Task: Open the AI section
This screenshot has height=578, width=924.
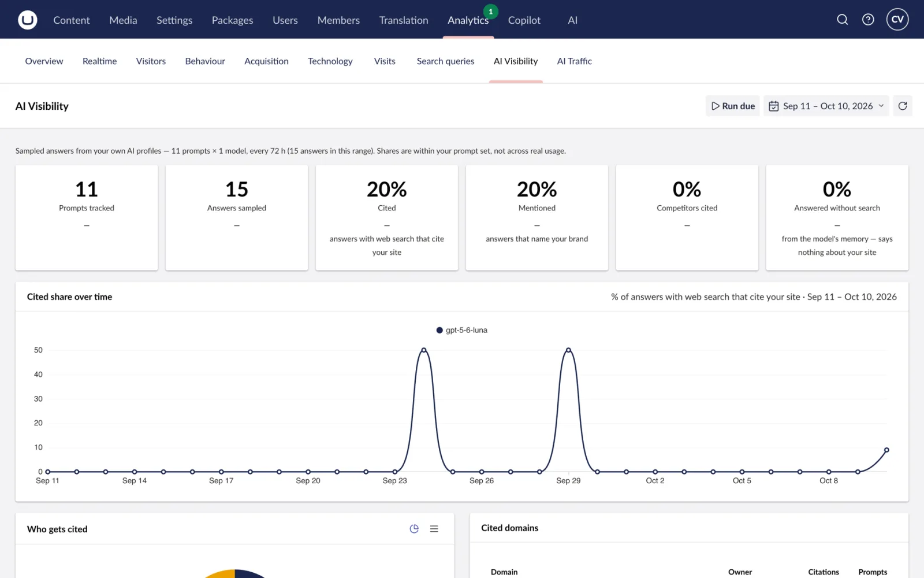Action: [572, 20]
